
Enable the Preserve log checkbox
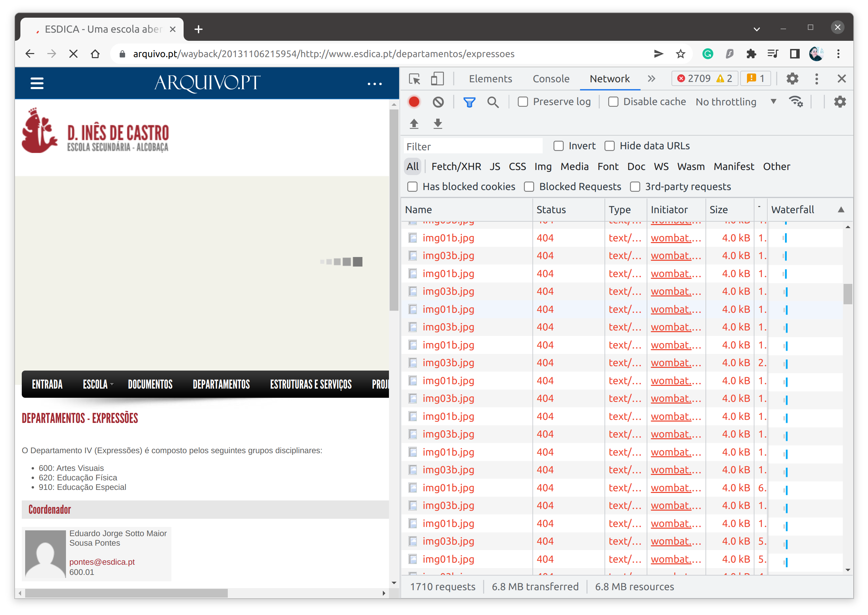[523, 102]
